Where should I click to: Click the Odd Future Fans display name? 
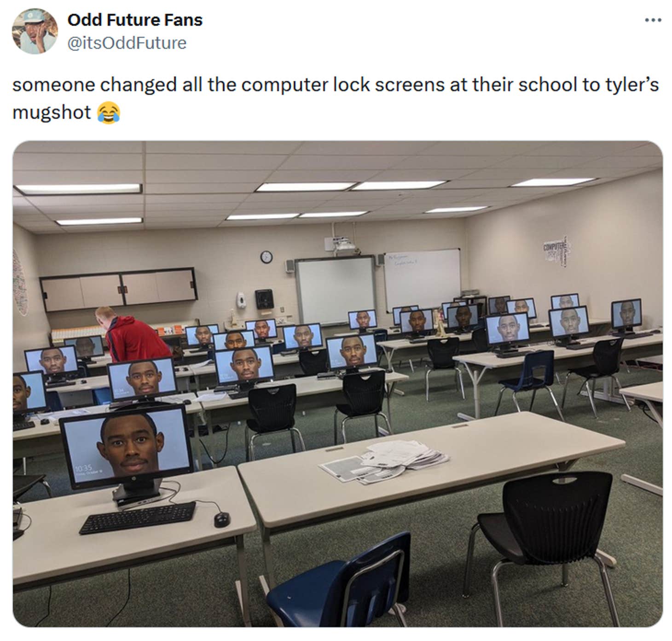coord(135,20)
